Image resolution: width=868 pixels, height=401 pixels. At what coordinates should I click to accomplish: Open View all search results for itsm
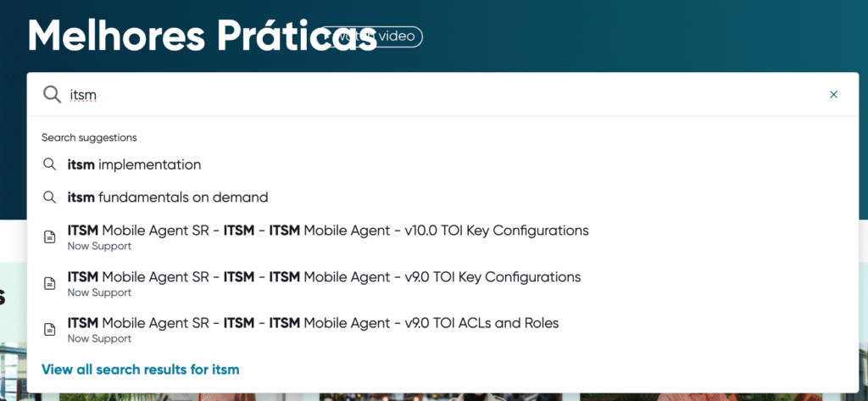(x=141, y=370)
